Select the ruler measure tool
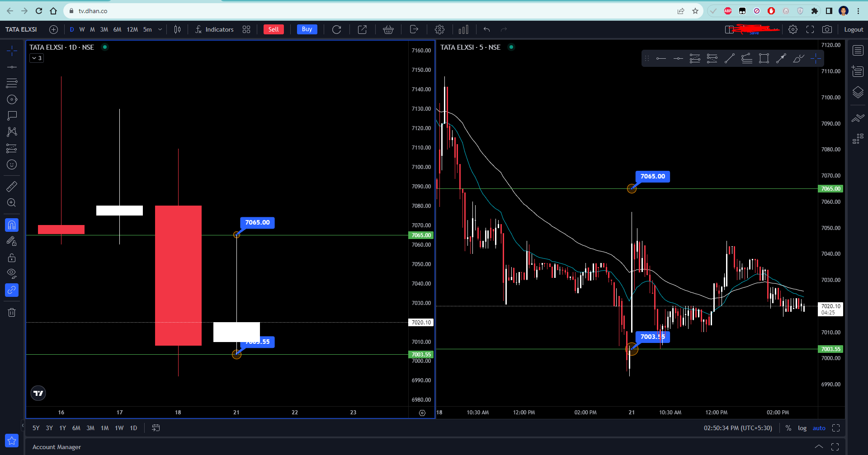 click(x=12, y=186)
